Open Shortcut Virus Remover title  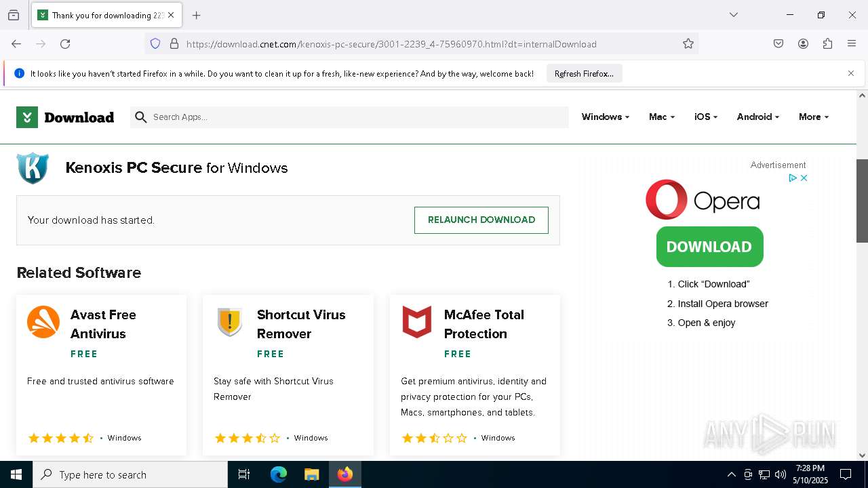(x=301, y=324)
